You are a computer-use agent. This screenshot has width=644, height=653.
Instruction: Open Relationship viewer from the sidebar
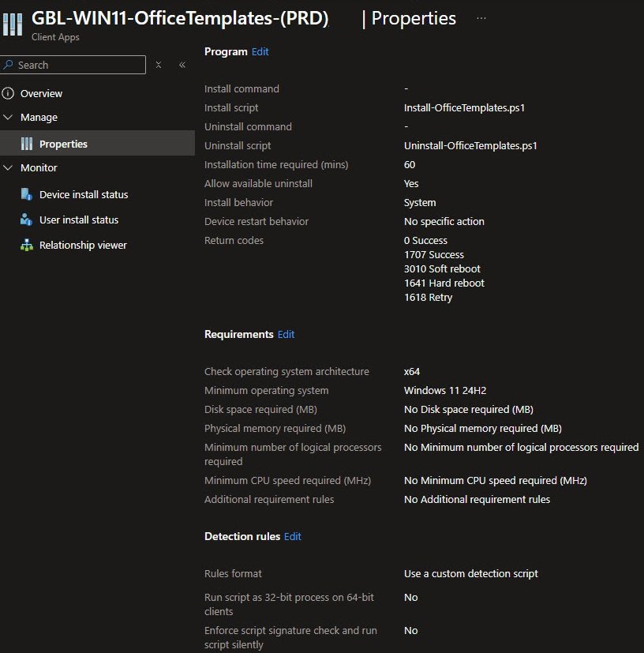[83, 245]
